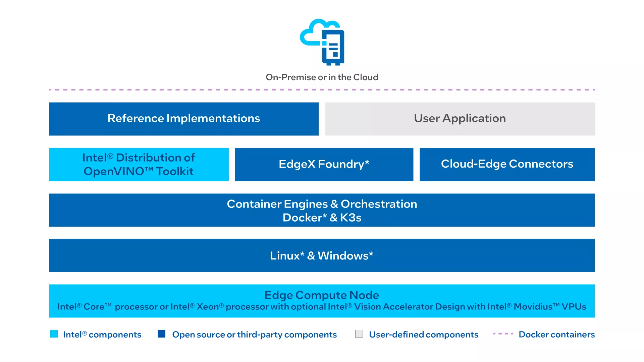Click the EdgeX Foundry block
This screenshot has height=362, width=644.
click(324, 164)
